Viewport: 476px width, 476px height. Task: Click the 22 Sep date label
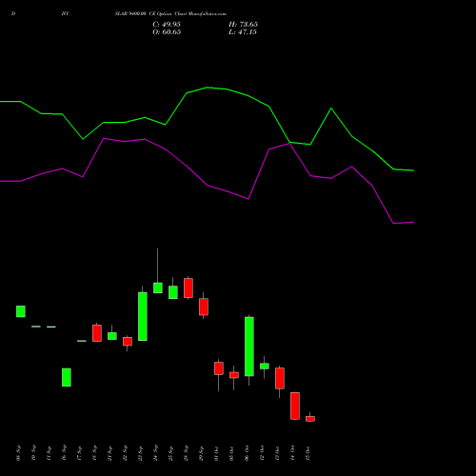tap(126, 453)
